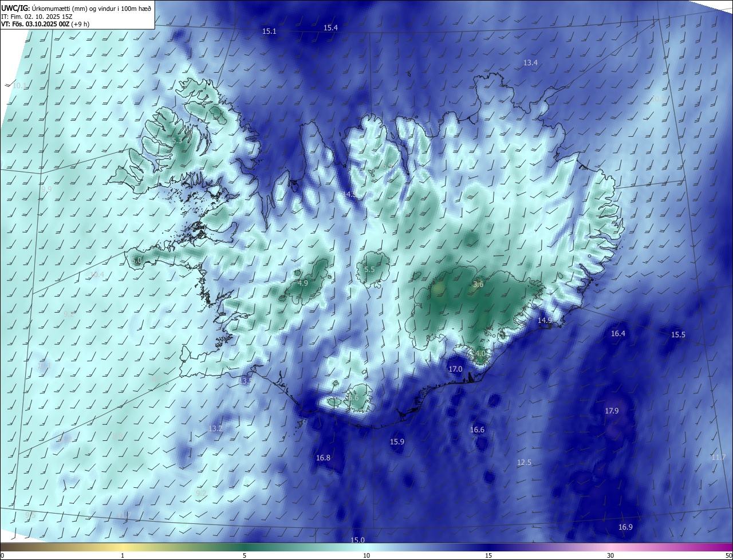The width and height of the screenshot is (733, 560).
Task: Click the 4.9 value over the glacier
Action: pos(303,283)
